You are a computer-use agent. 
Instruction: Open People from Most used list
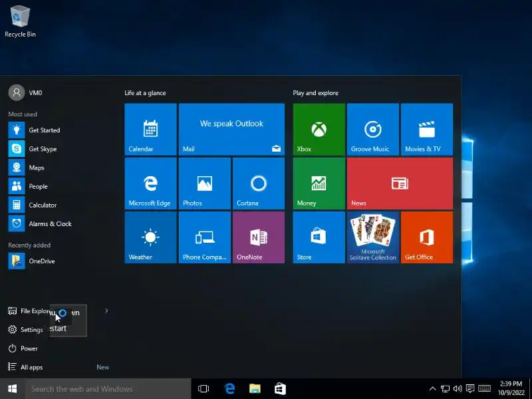pyautogui.click(x=59, y=186)
